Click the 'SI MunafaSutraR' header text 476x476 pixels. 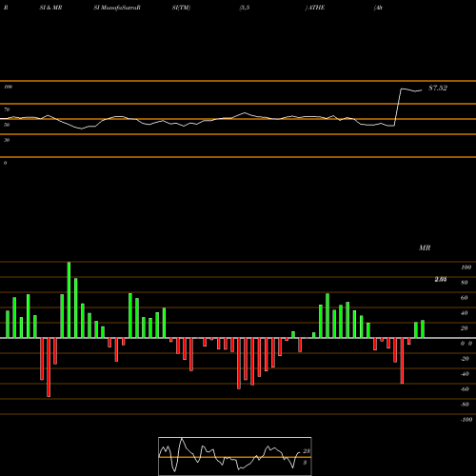coord(117,8)
